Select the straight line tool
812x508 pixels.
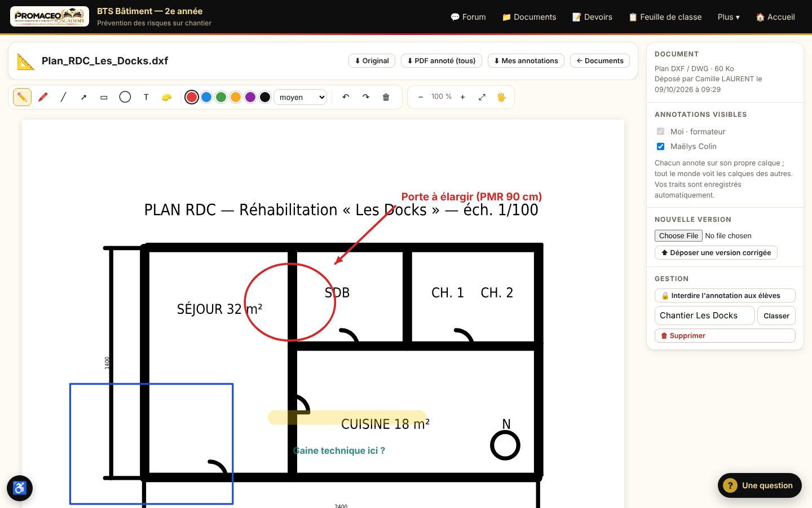[63, 97]
